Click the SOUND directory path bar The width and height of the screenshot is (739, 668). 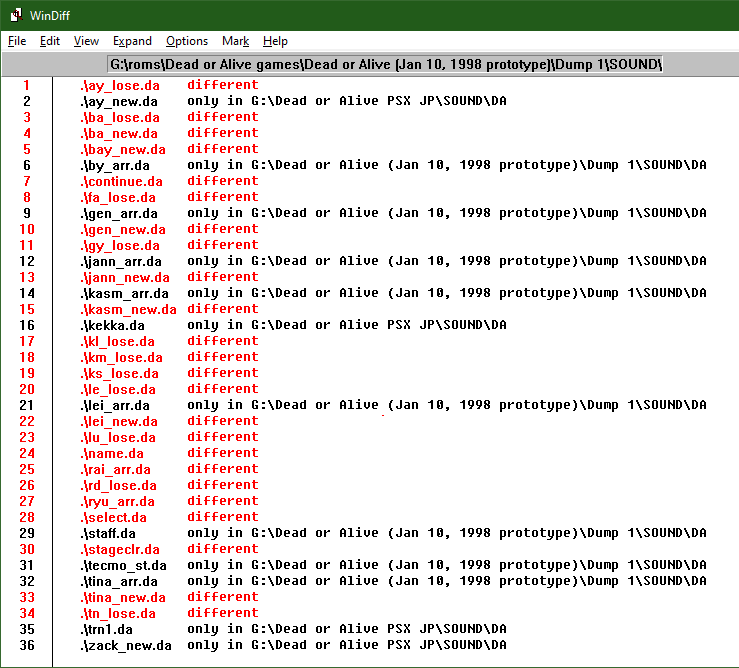[x=385, y=64]
